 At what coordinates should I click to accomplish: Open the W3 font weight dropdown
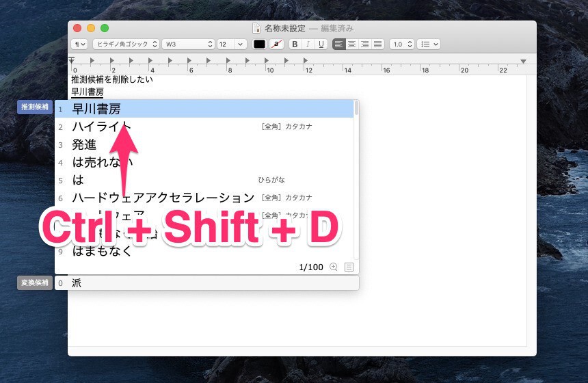point(188,44)
